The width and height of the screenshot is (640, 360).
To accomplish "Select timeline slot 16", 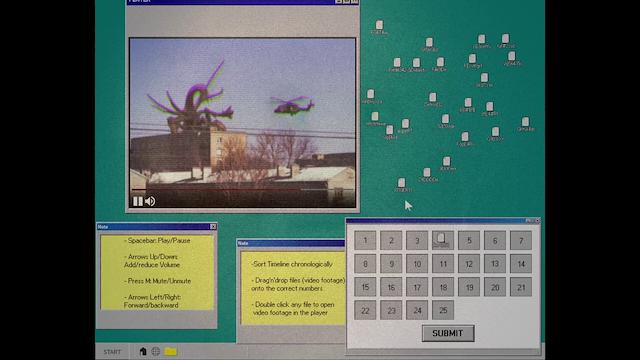I will (x=391, y=287).
